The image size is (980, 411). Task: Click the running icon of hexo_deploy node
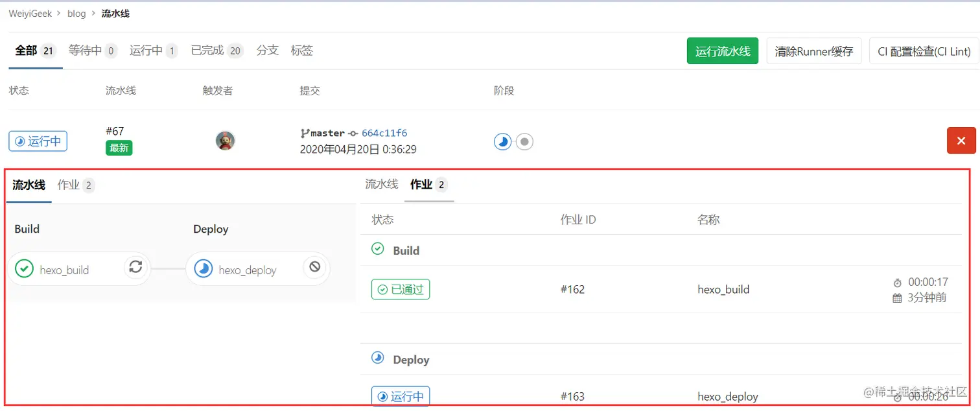(x=204, y=268)
